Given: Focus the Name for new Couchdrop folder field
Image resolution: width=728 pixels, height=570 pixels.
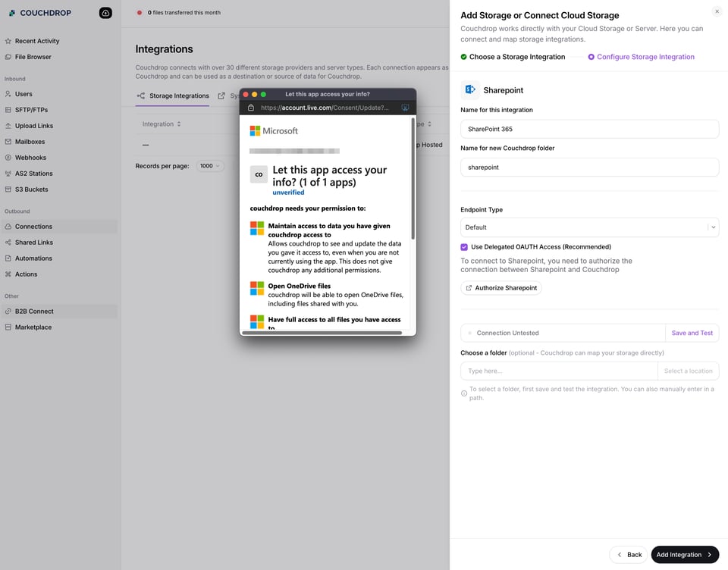Looking at the screenshot, I should click(590, 167).
